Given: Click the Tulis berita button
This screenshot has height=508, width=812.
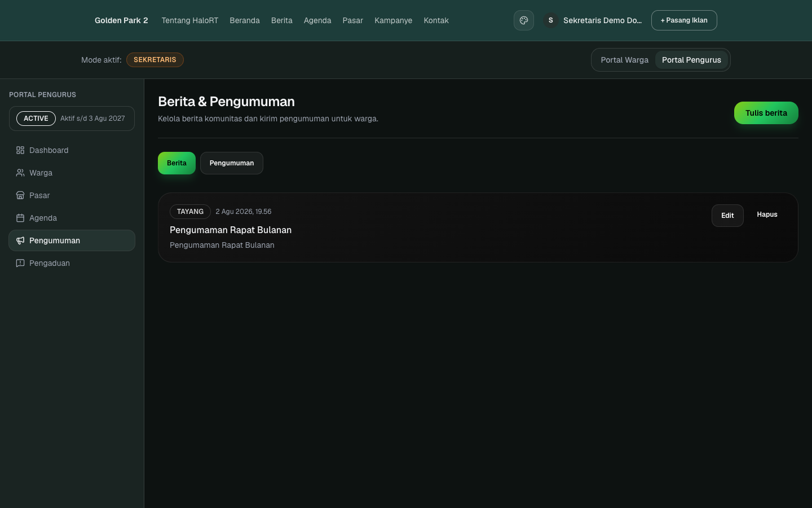Looking at the screenshot, I should click(x=766, y=113).
